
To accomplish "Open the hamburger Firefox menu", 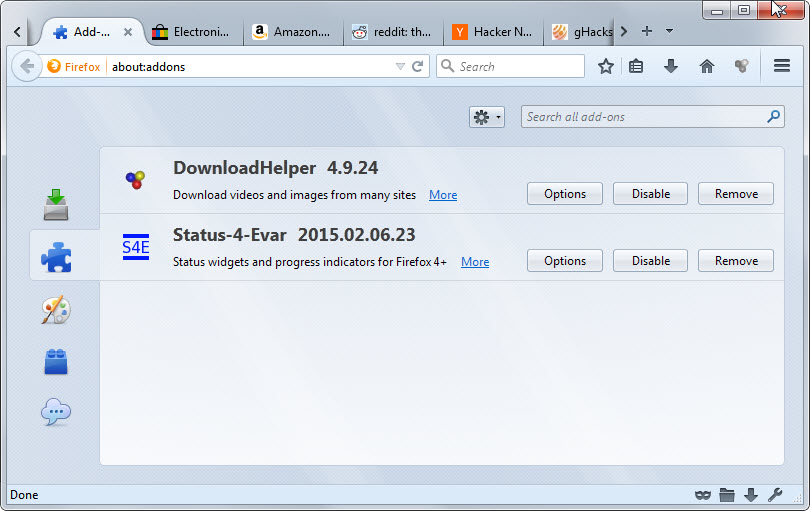I will [x=782, y=66].
